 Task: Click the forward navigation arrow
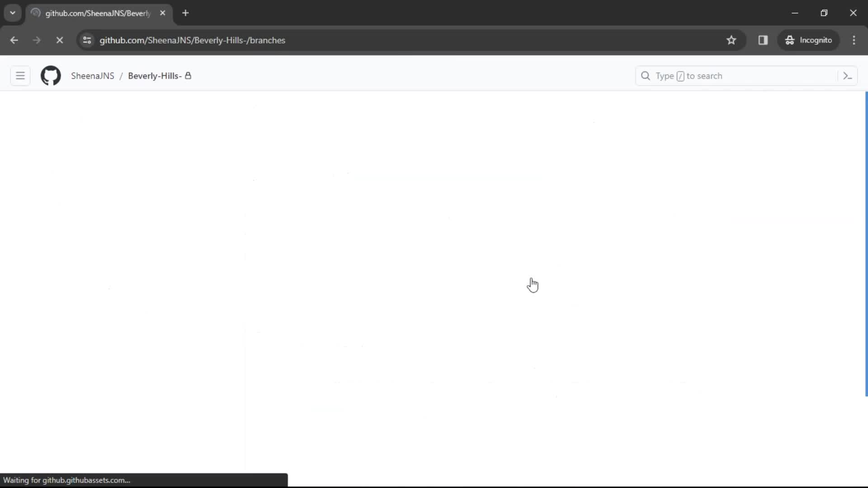[36, 40]
